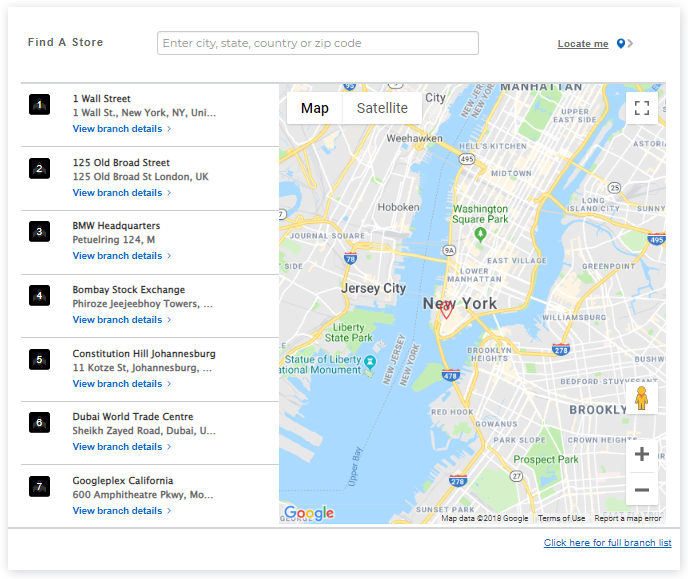
Task: View branch details for 125 Old Broad Street
Action: (122, 193)
